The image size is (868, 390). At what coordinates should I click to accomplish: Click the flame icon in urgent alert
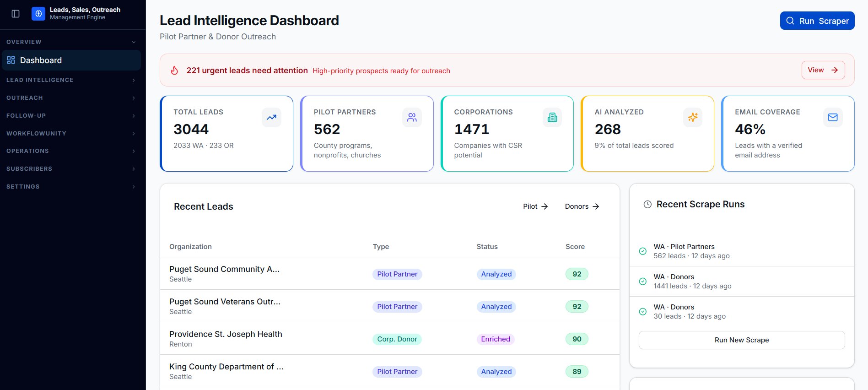tap(174, 70)
